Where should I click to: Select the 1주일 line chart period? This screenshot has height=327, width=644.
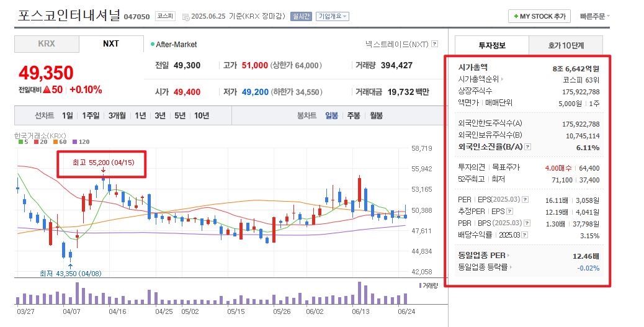point(91,116)
